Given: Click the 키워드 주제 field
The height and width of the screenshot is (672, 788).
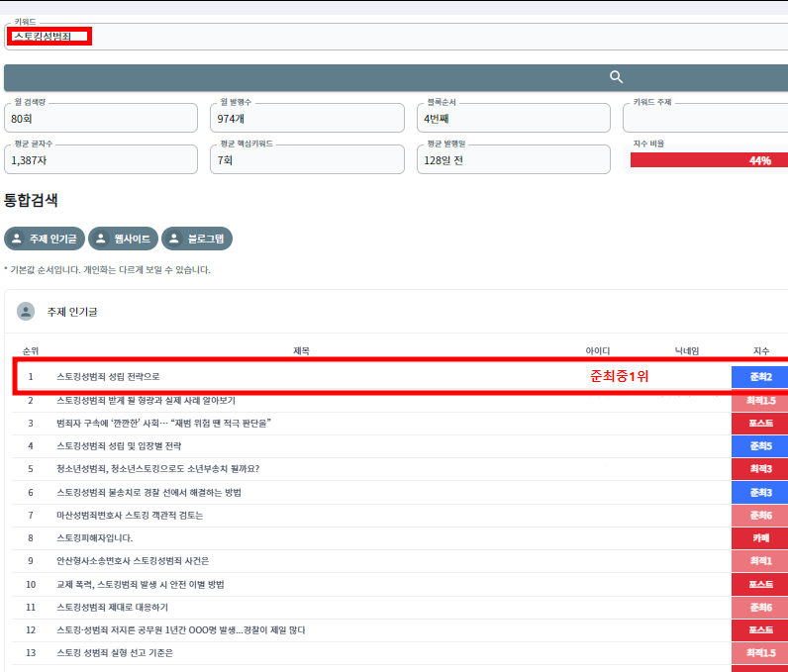Looking at the screenshot, I should point(705,118).
